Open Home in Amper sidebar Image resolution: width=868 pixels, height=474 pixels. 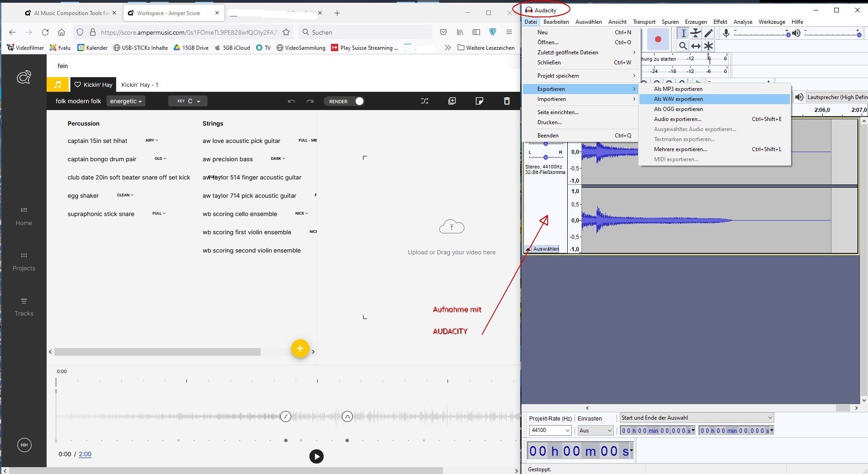pos(24,217)
